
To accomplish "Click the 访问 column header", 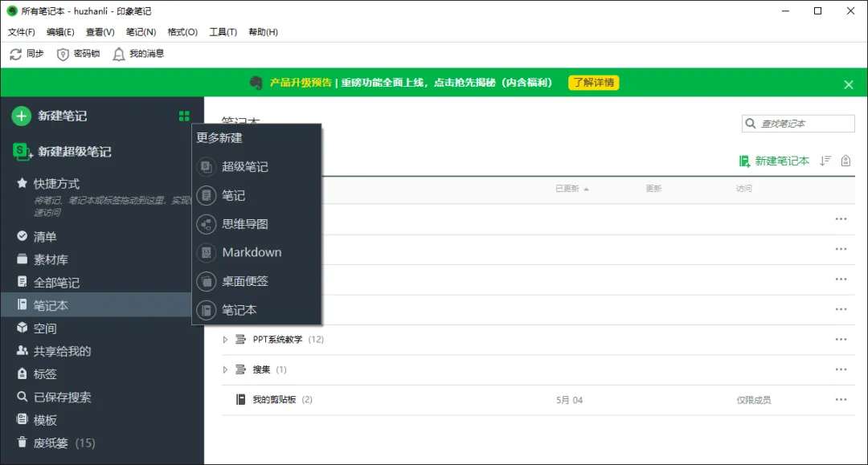I will point(744,189).
